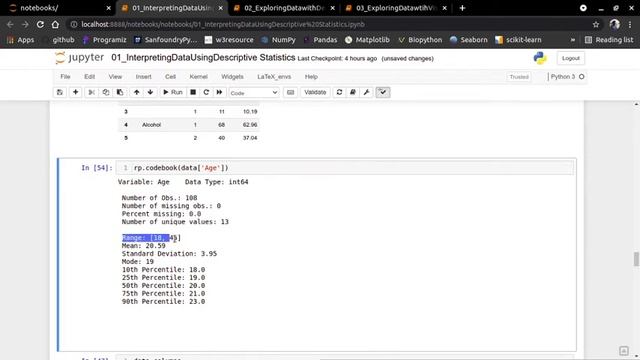Viewport: 640px width, 360px height.
Task: Bookmark this page with star icon
Action: (596, 24)
